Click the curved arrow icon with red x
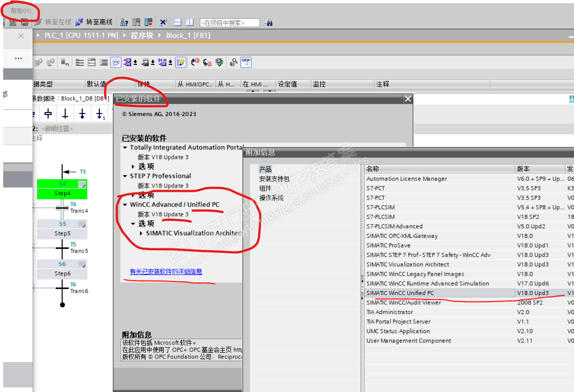574x392 pixels. (207, 62)
